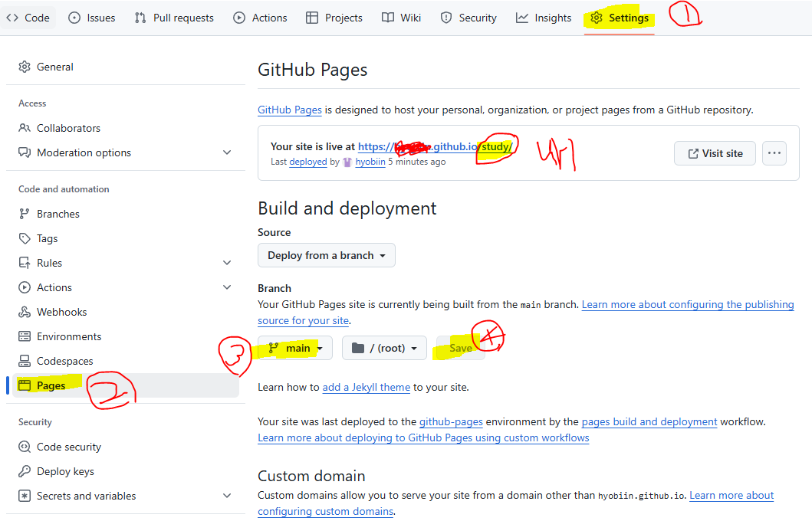Image resolution: width=812 pixels, height=521 pixels.
Task: Switch to the Projects tab
Action: 334,18
